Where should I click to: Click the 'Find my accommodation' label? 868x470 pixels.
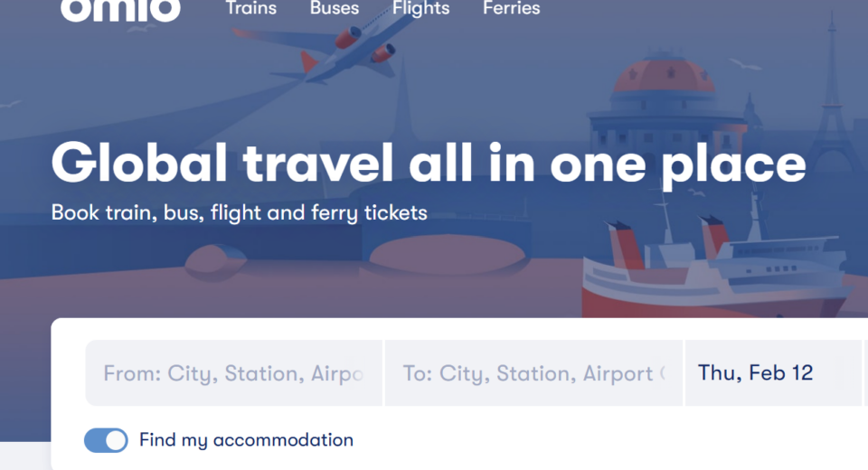[x=246, y=440]
